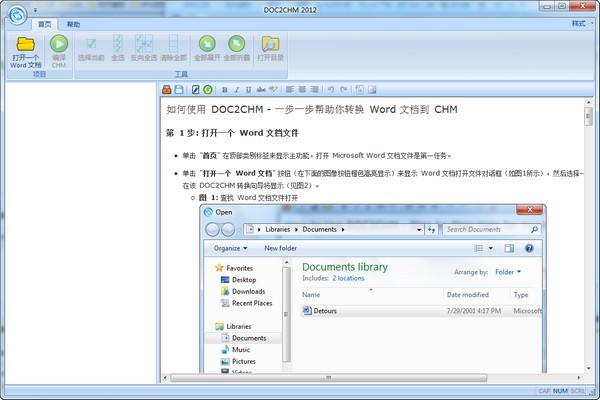
Task: Expand the quick access toolbar arrow
Action: [35, 10]
